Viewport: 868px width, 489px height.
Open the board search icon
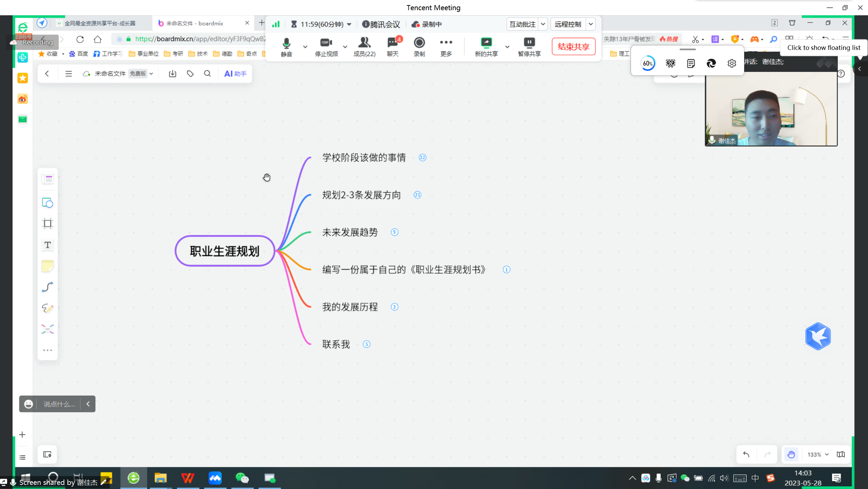coord(207,74)
